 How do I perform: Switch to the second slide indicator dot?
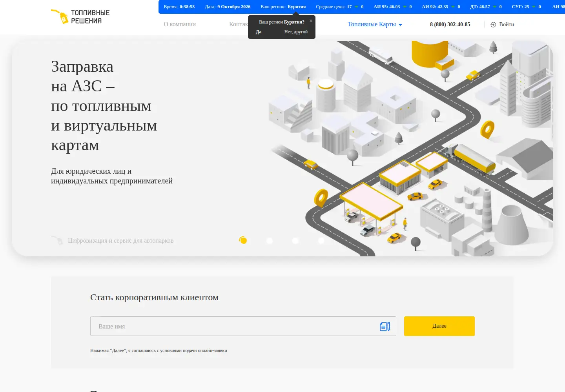(270, 241)
